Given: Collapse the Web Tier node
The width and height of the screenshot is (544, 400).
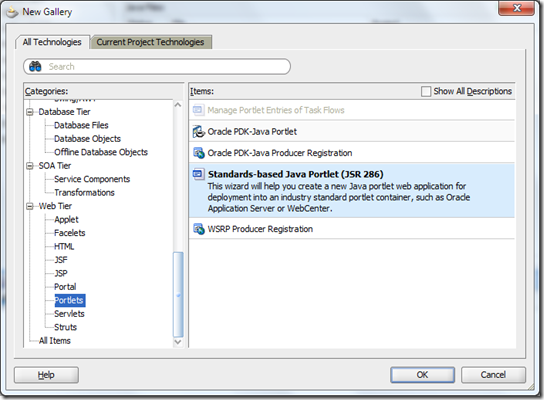Looking at the screenshot, I should (30, 206).
